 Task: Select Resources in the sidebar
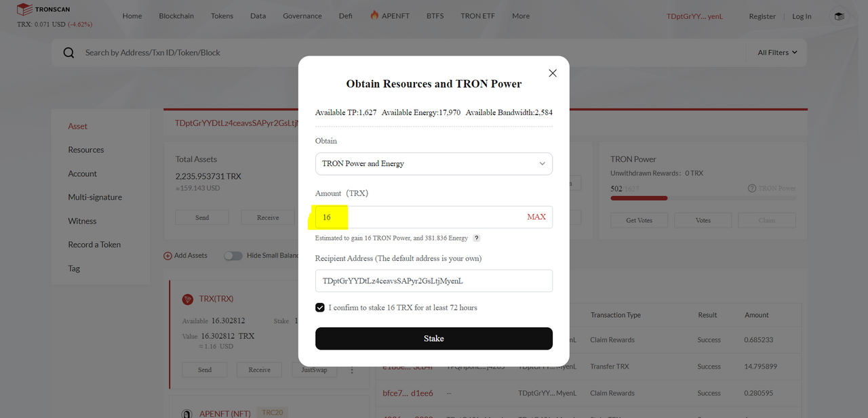click(86, 150)
